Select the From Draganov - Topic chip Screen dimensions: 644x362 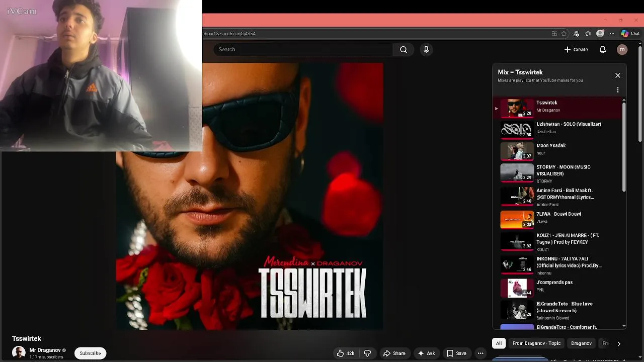pyautogui.click(x=536, y=343)
